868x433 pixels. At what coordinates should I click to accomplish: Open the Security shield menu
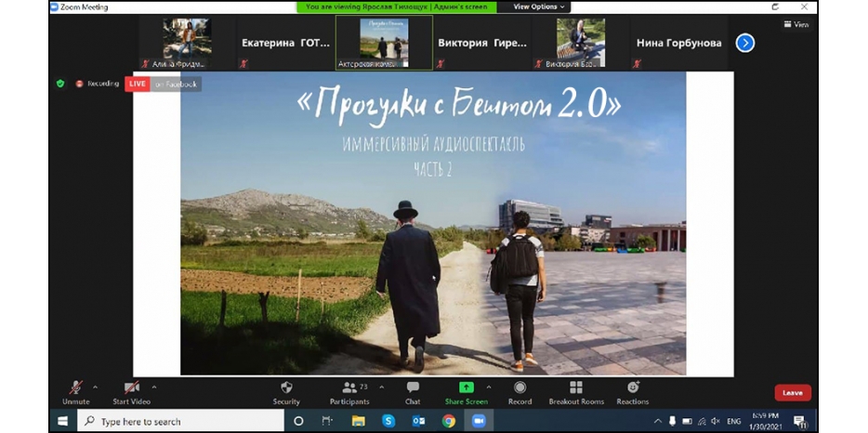pyautogui.click(x=286, y=393)
